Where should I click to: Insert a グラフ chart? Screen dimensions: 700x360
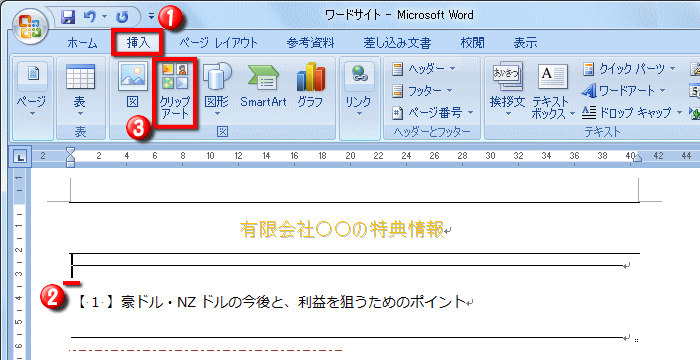point(310,86)
